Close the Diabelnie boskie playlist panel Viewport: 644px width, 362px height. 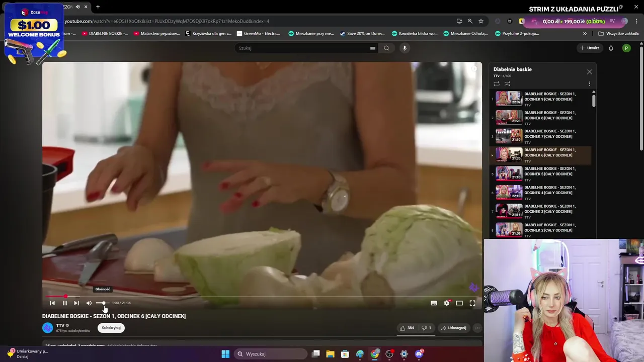click(589, 72)
